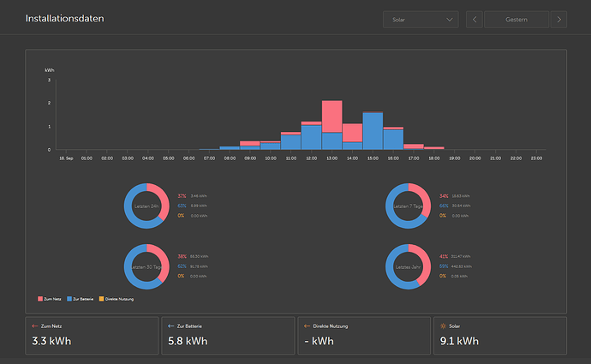Click the 13:00 time axis label
Screen dimensions: 591x364
point(332,158)
